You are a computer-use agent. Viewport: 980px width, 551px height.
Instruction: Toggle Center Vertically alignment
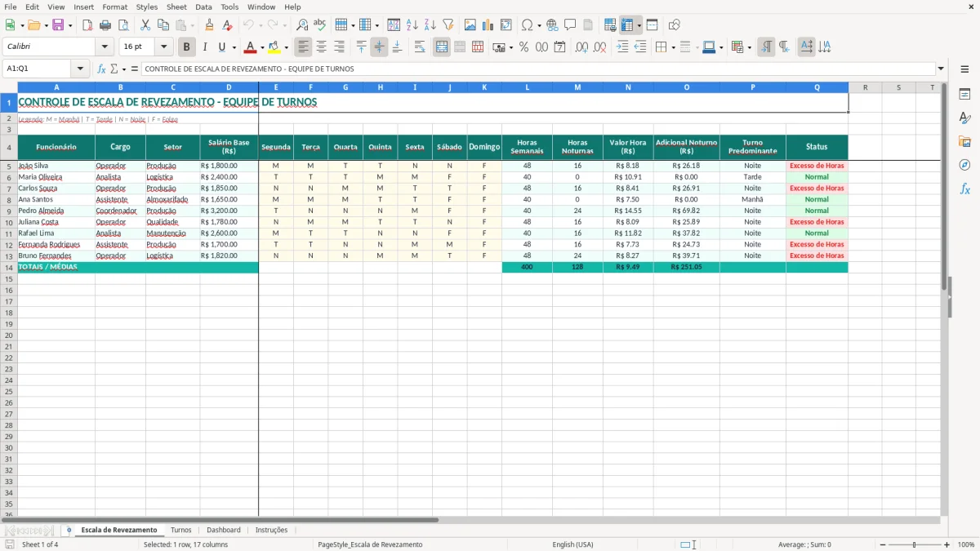point(379,47)
